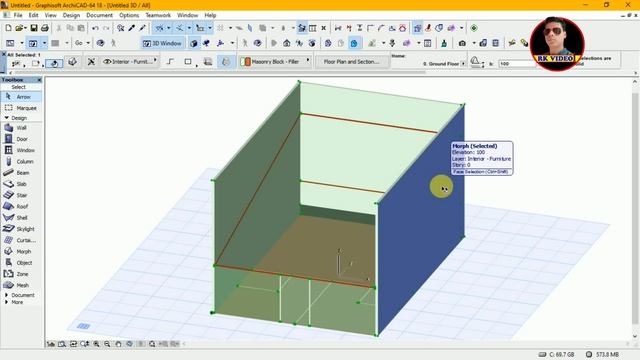The height and width of the screenshot is (360, 640).
Task: Open the Open file dropdown arrow
Action: tap(25, 28)
